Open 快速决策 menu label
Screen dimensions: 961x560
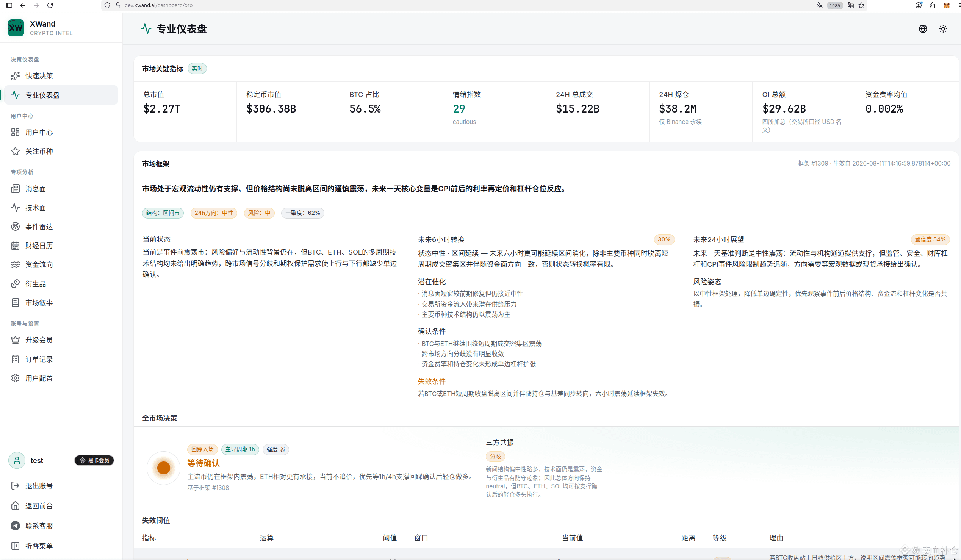point(39,76)
